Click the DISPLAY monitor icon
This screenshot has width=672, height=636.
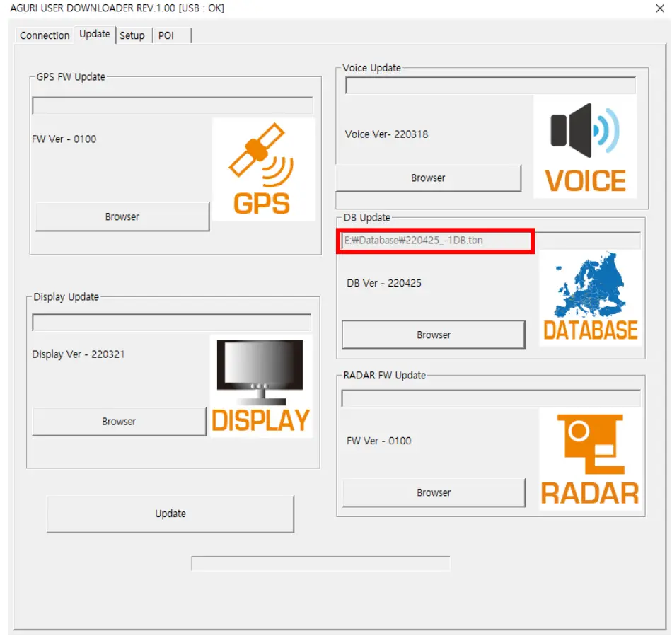click(261, 386)
